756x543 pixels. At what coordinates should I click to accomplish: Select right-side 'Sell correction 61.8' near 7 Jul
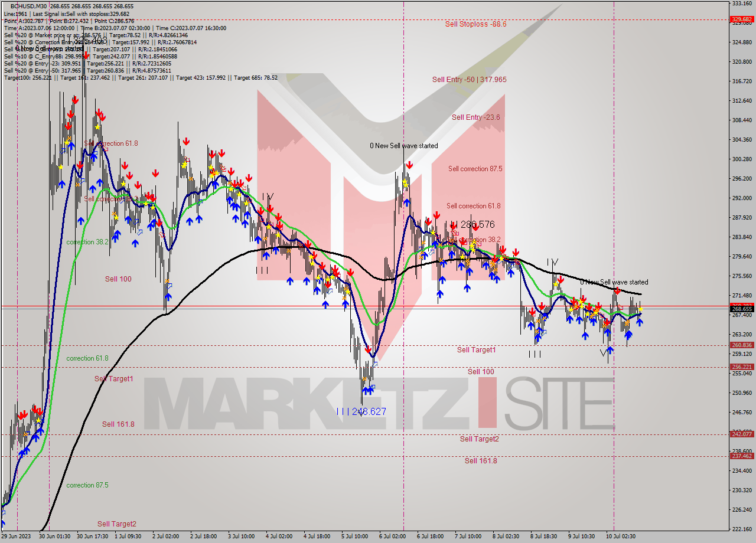coord(473,206)
